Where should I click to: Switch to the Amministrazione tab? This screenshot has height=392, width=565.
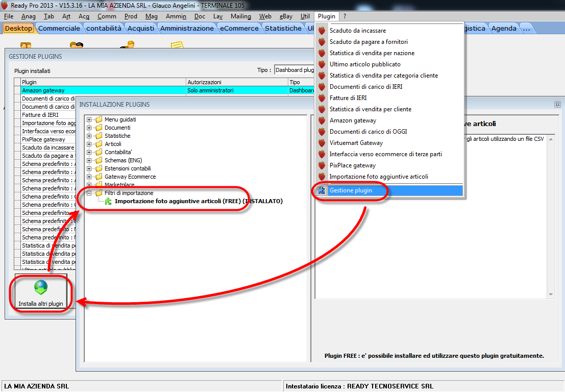coord(187,28)
